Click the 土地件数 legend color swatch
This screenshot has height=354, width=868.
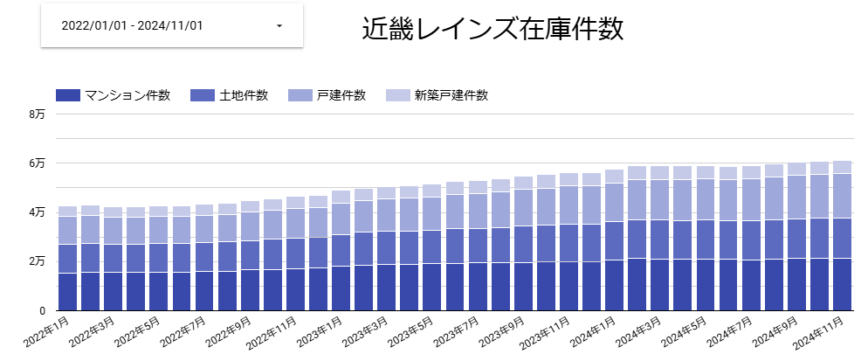(203, 95)
